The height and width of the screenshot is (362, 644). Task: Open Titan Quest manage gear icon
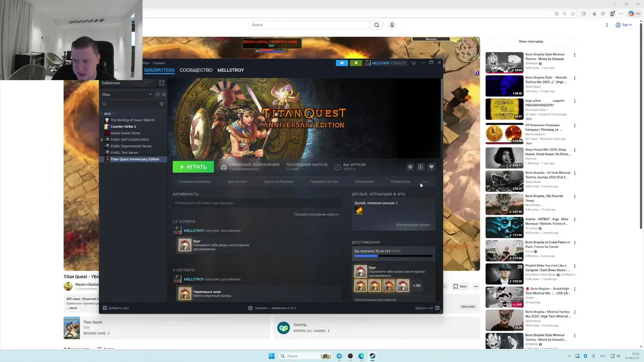[410, 167]
